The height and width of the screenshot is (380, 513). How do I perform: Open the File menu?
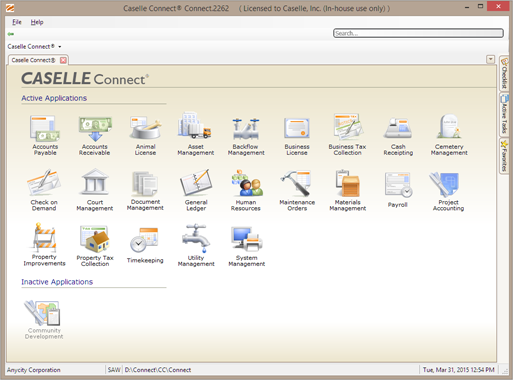[x=17, y=22]
